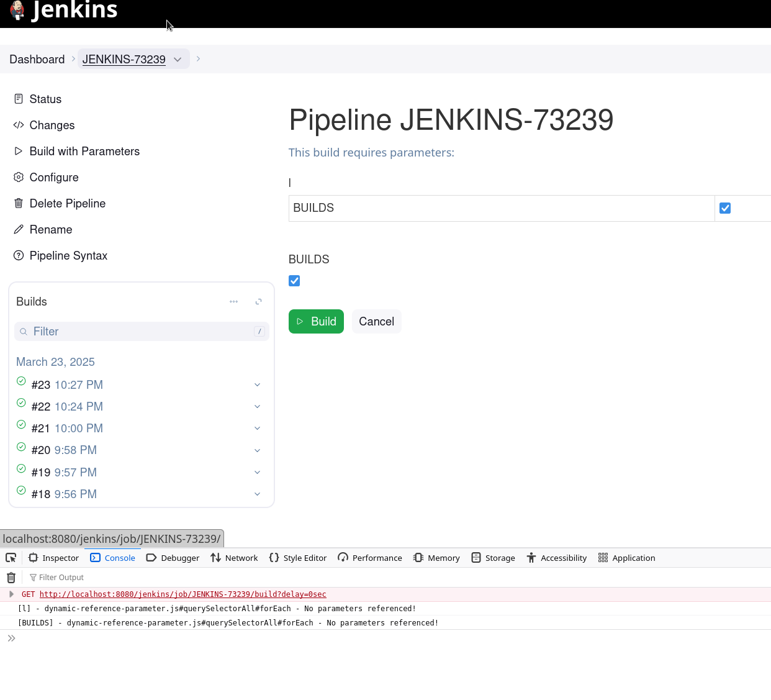Open the Rename sidebar link
The width and height of the screenshot is (771, 700).
click(x=51, y=230)
